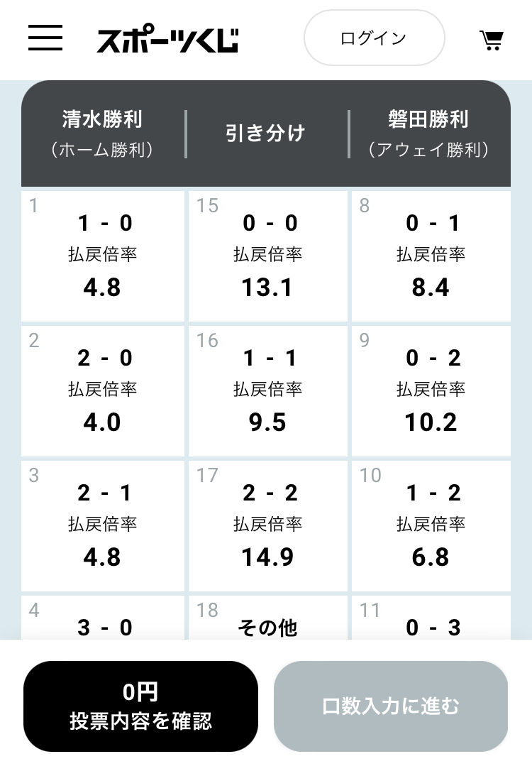The height and width of the screenshot is (771, 532).
Task: Open the hamburger menu
Action: (x=45, y=38)
